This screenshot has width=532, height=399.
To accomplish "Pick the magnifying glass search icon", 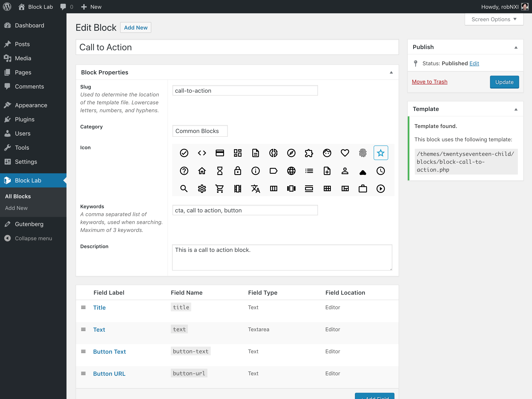I will click(184, 188).
